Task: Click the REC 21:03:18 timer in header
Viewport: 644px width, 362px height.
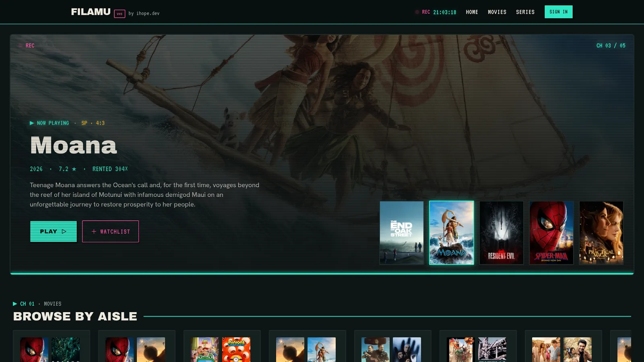Action: [436, 12]
